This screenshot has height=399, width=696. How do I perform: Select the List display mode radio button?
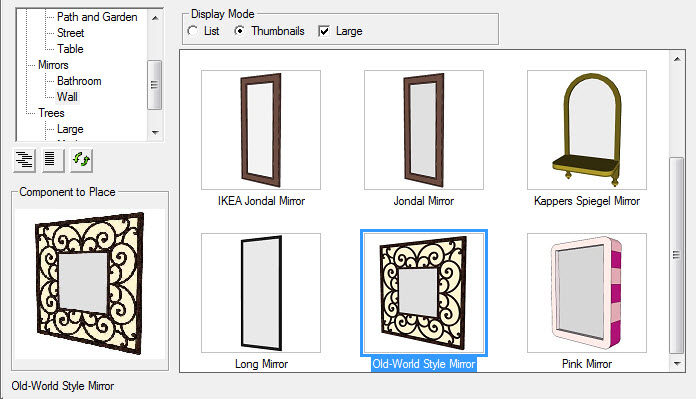point(193,31)
